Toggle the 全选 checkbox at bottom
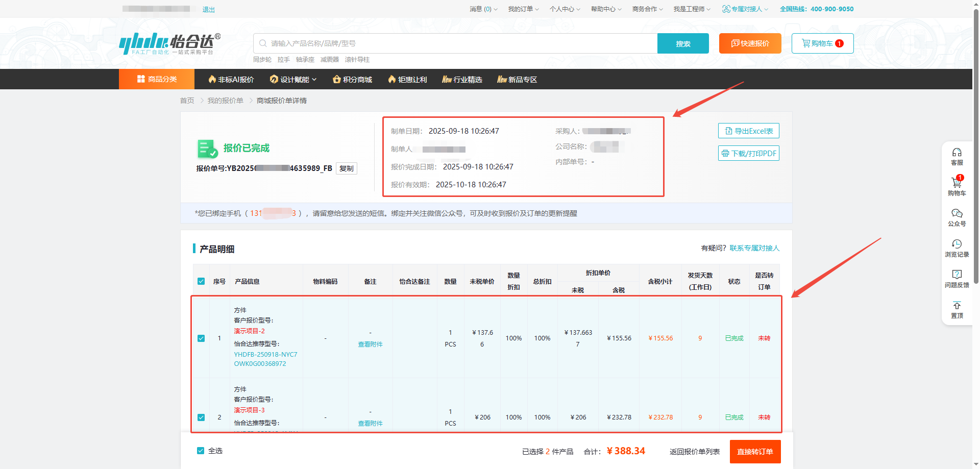 coord(201,451)
